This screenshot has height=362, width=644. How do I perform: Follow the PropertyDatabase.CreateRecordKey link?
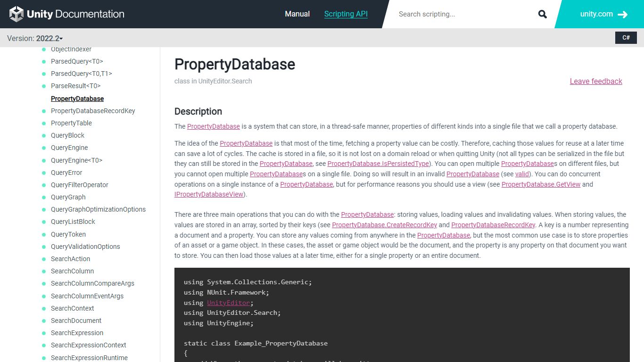[384, 225]
